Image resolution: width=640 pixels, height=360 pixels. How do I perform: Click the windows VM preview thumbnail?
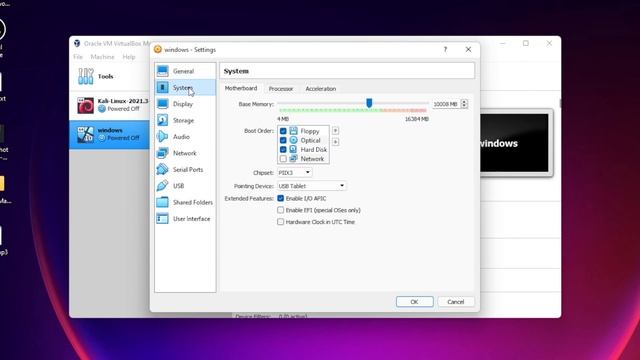pyautogui.click(x=514, y=143)
